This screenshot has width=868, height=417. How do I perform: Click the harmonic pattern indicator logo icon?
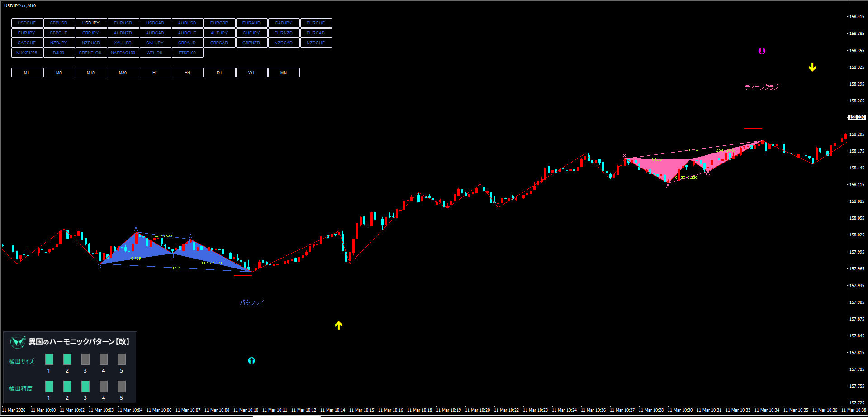coord(18,341)
